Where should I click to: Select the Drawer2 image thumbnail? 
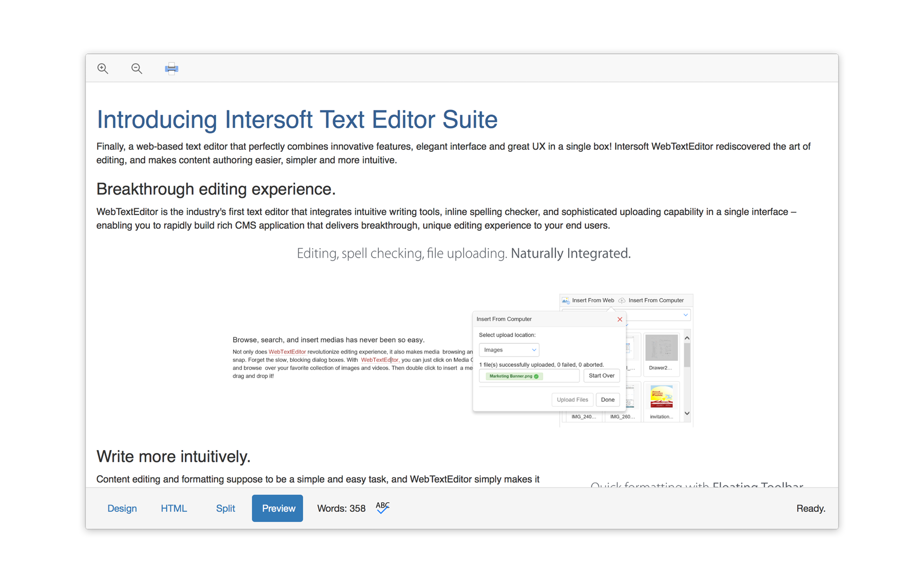point(661,349)
